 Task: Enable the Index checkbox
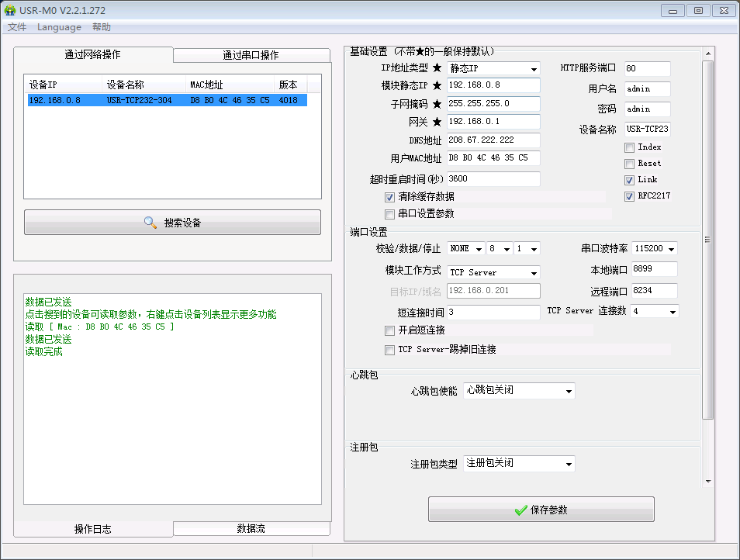point(629,147)
